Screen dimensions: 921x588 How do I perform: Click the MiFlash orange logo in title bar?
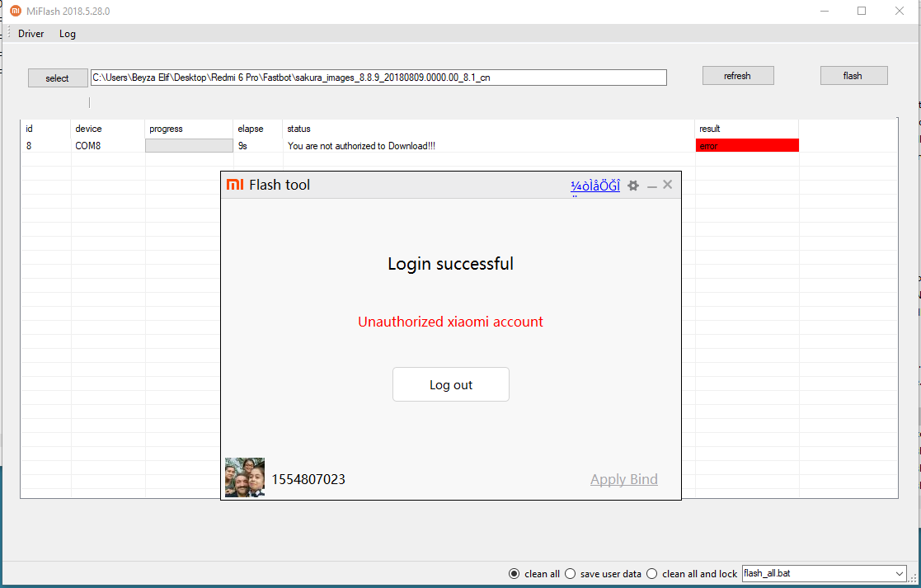(x=16, y=11)
